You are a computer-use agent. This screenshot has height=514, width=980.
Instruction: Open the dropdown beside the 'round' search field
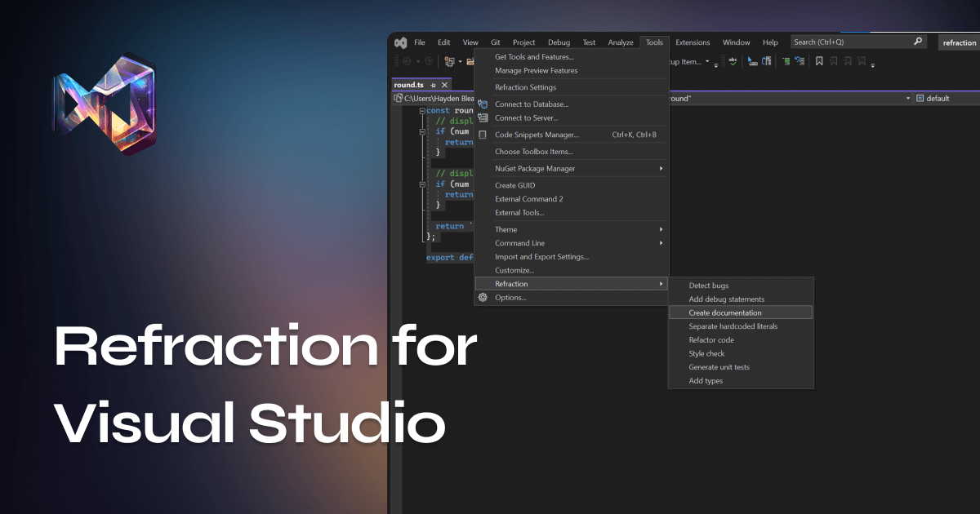906,98
